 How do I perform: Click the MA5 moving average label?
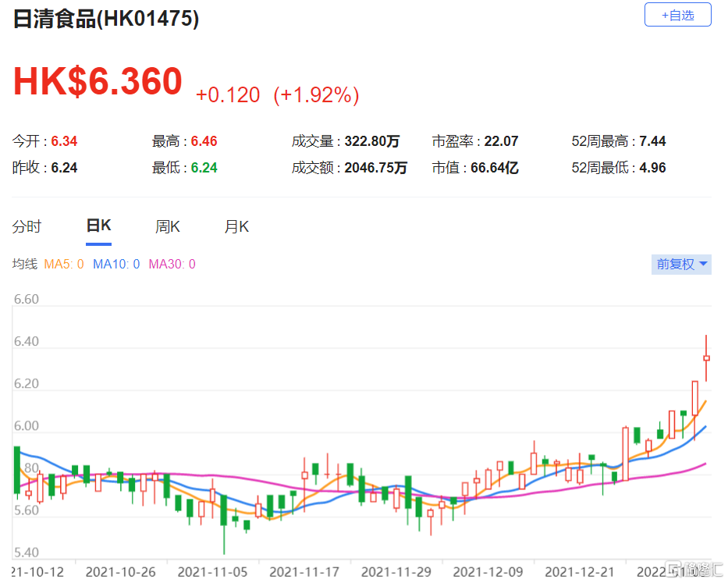63,265
